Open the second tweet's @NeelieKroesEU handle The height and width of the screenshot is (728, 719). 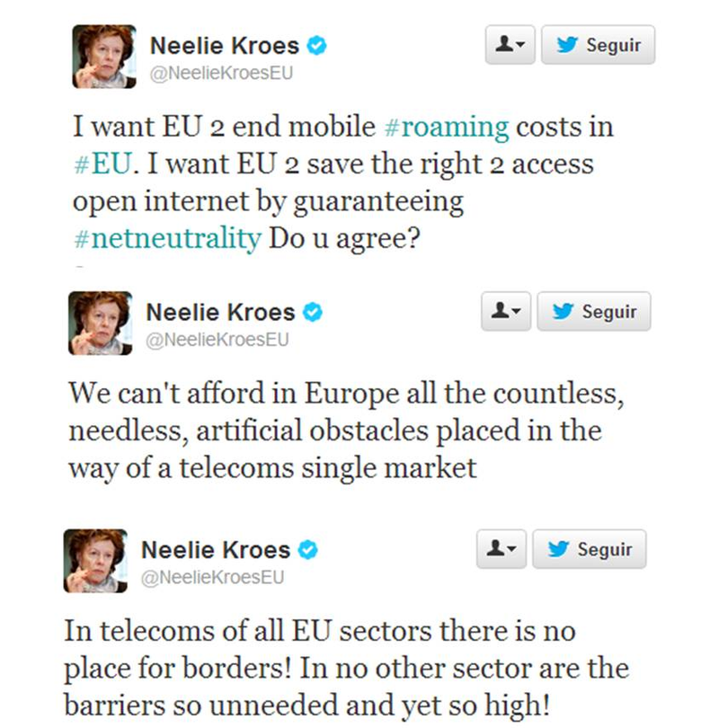[217, 340]
